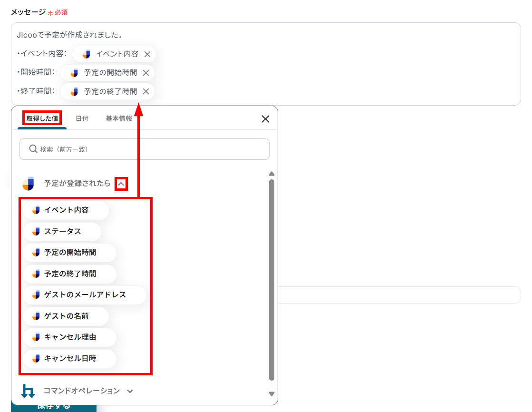Insert the ステータス value

point(62,231)
